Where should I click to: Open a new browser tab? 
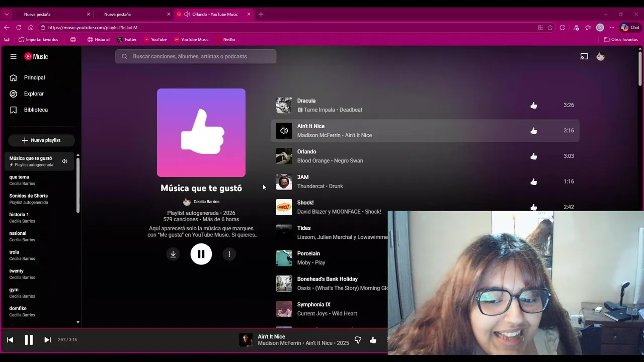261,14
